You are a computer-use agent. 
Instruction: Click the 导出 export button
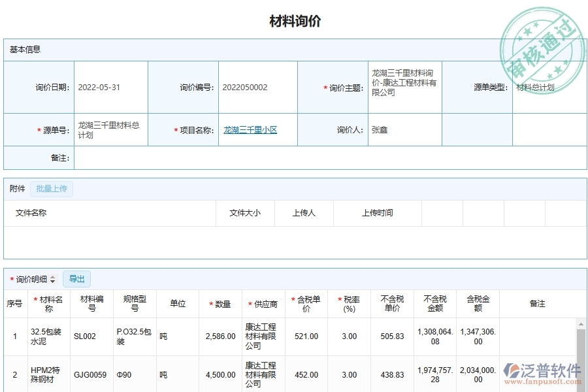coord(76,278)
